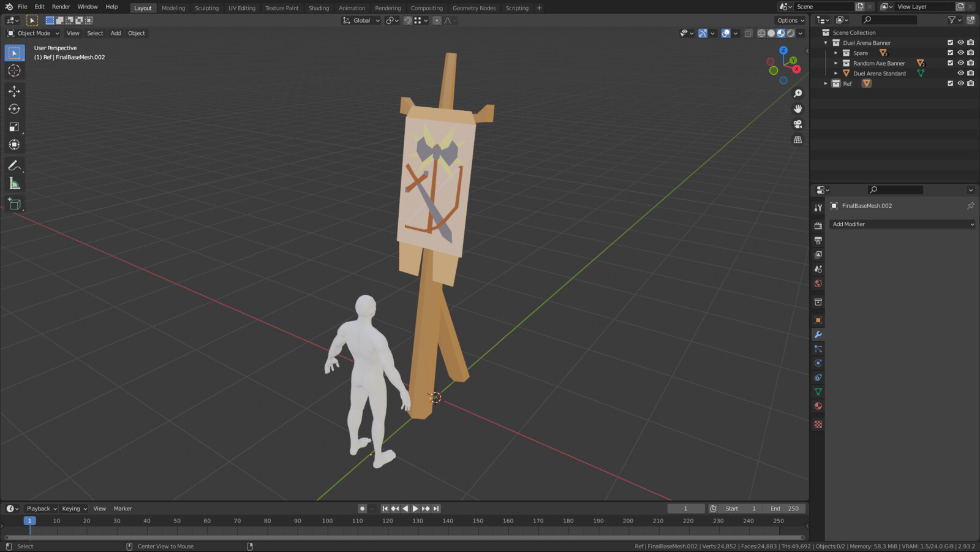The image size is (980, 552).
Task: Select the Move tool
Action: [14, 91]
